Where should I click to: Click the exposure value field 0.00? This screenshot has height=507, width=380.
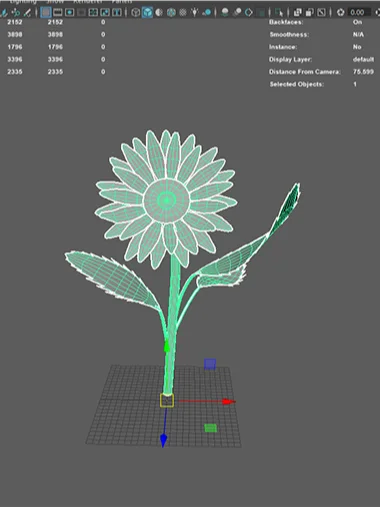click(359, 13)
